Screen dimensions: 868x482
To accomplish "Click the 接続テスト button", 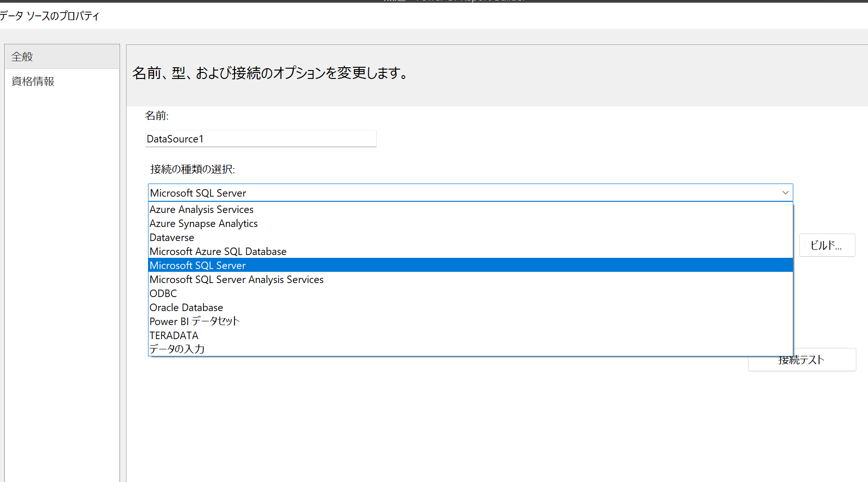I will point(802,360).
